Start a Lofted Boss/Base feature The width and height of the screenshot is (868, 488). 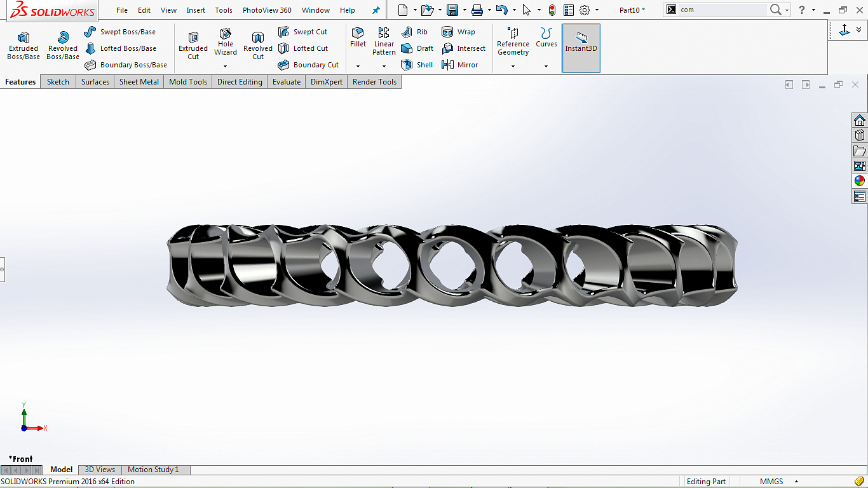120,48
